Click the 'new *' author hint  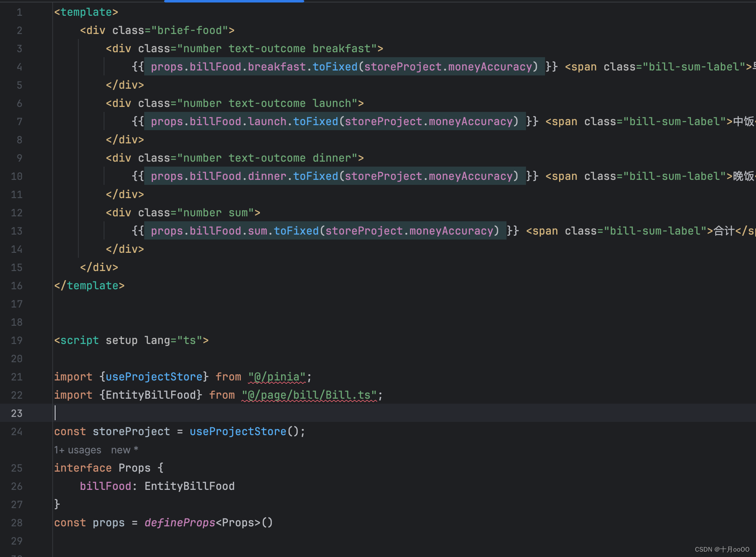(124, 450)
